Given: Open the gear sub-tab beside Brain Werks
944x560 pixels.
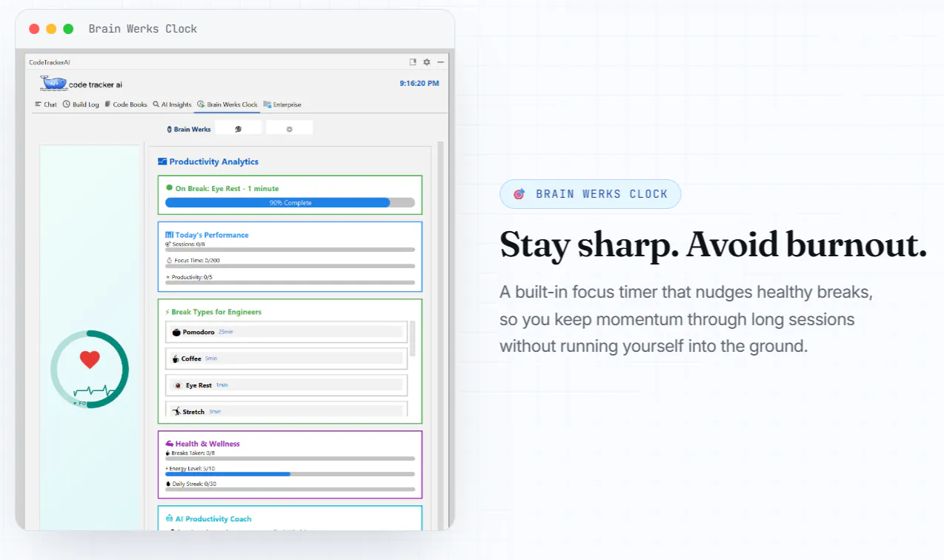Looking at the screenshot, I should click(x=290, y=128).
